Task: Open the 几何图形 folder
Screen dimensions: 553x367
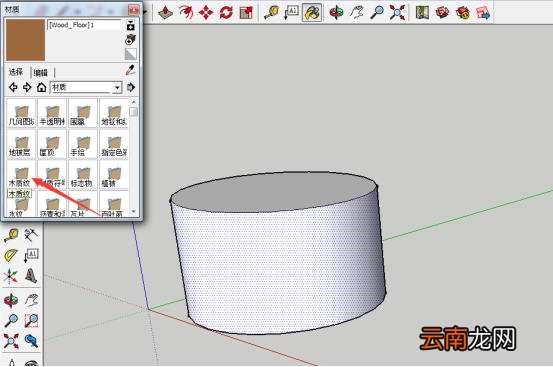Action: [x=21, y=114]
